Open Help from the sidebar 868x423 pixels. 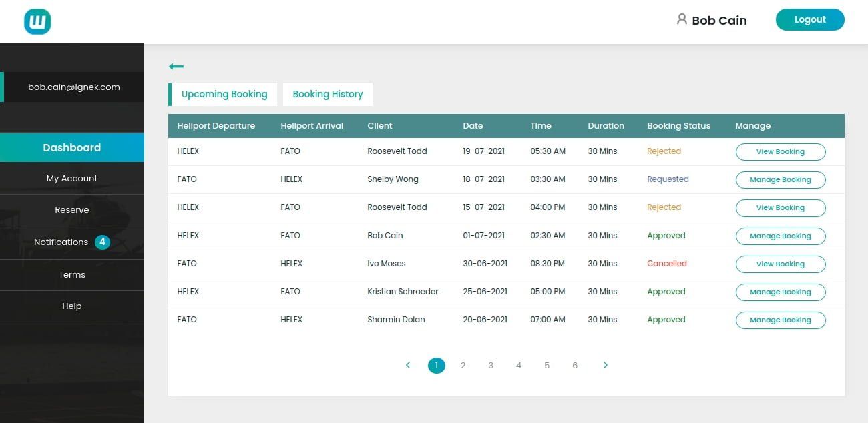[71, 306]
